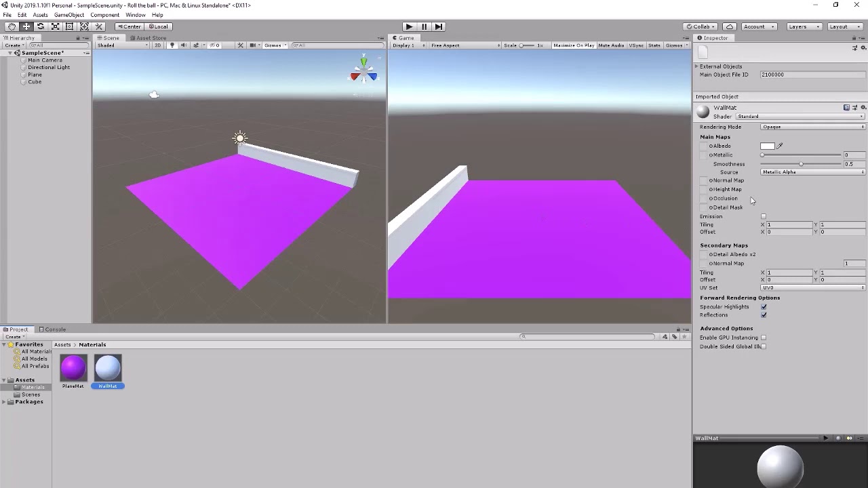
Task: Open the Layout dropdown
Action: click(844, 26)
